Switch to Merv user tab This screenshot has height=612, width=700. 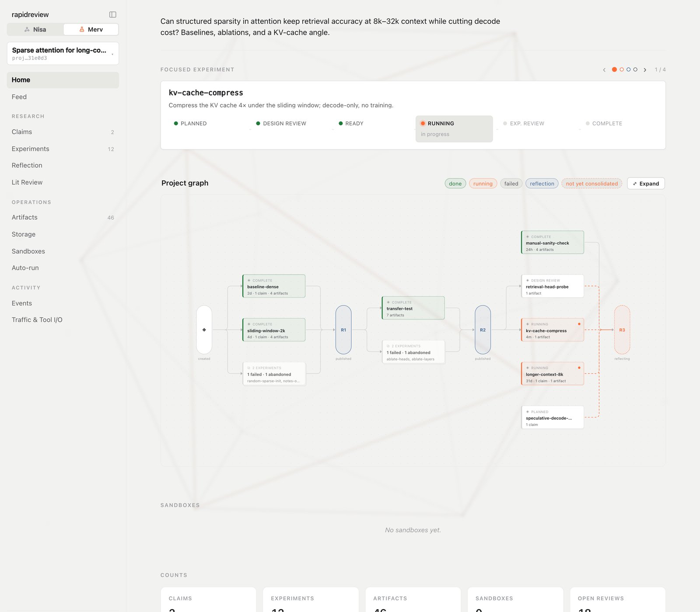point(91,29)
